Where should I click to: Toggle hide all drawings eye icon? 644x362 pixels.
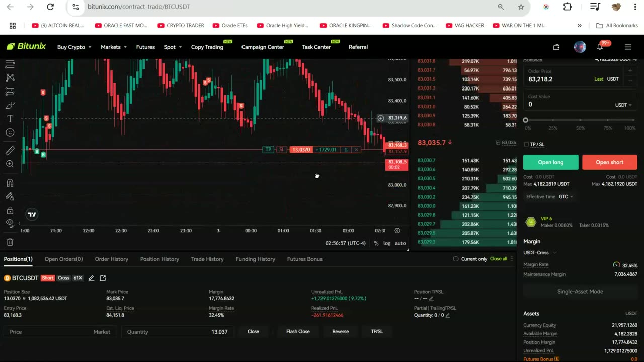click(x=10, y=223)
